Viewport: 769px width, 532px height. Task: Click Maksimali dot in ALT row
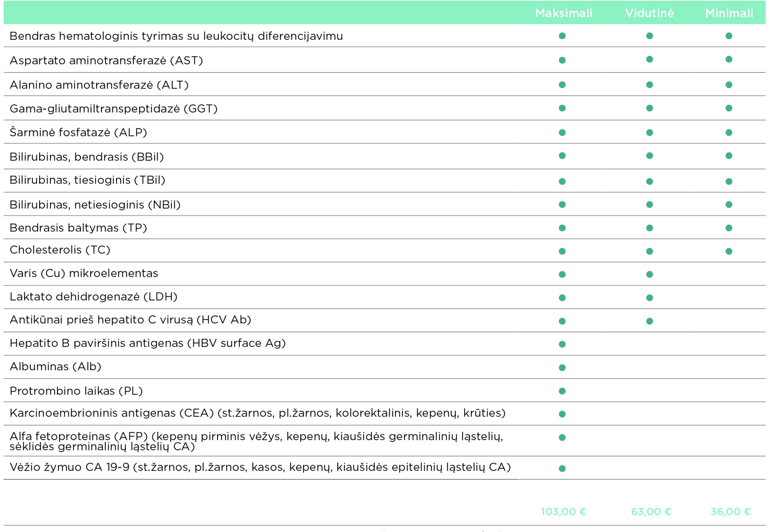click(562, 85)
